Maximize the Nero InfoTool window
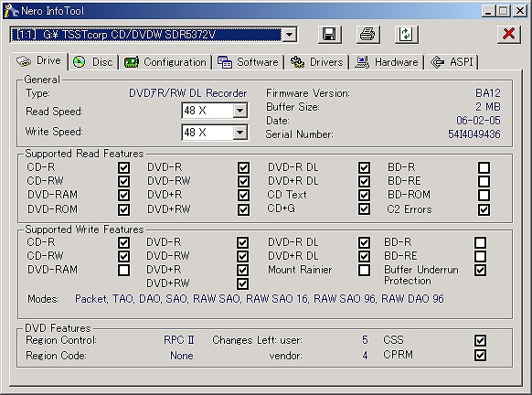This screenshot has width=532, height=395. pos(504,11)
